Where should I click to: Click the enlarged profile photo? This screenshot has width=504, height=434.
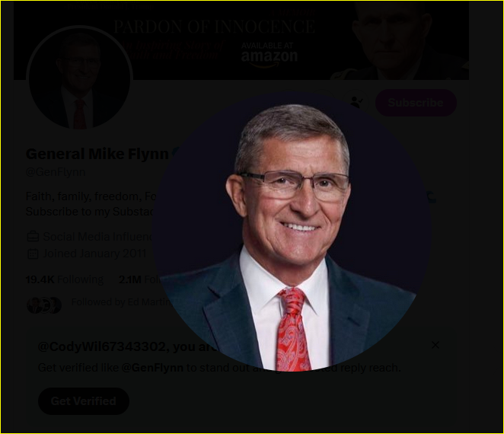[x=292, y=231]
